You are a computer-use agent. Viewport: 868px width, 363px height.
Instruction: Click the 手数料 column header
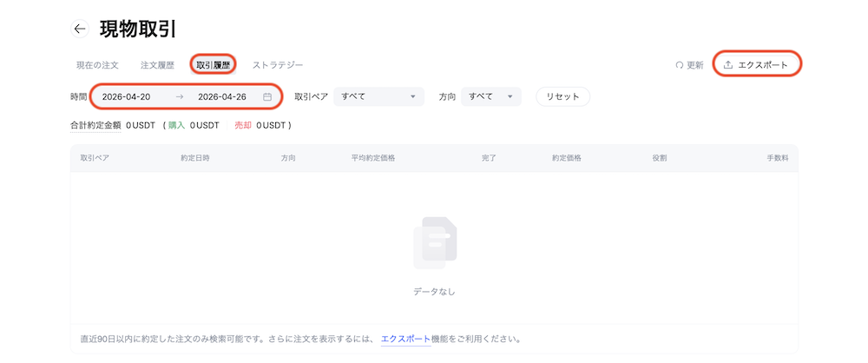(x=778, y=158)
